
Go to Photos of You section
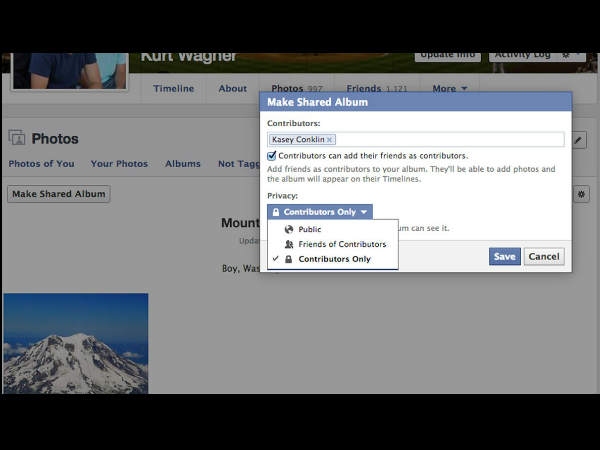coord(41,164)
